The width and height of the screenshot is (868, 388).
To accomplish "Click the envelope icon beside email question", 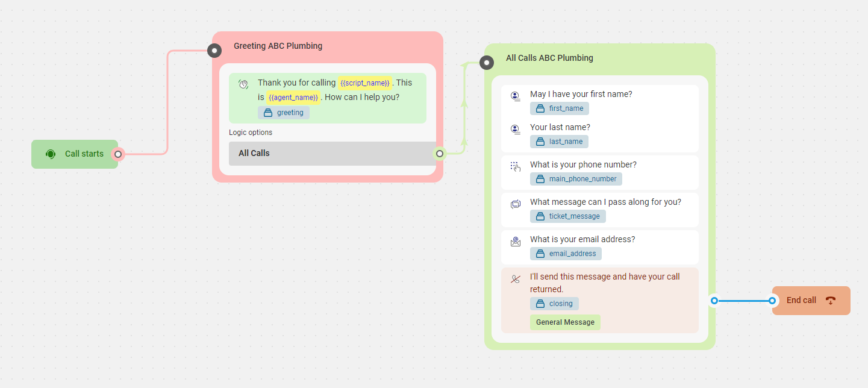I will 516,242.
